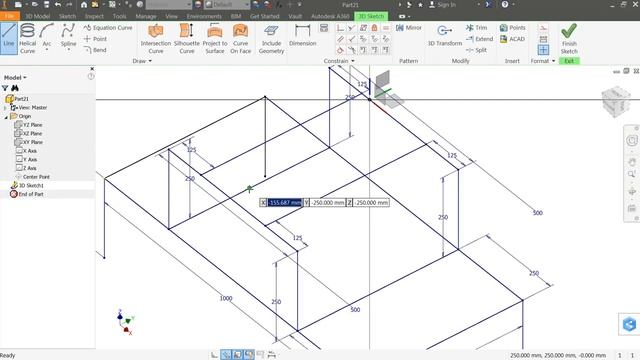
Task: Apply the Tangent constraint icon
Action: click(340, 50)
